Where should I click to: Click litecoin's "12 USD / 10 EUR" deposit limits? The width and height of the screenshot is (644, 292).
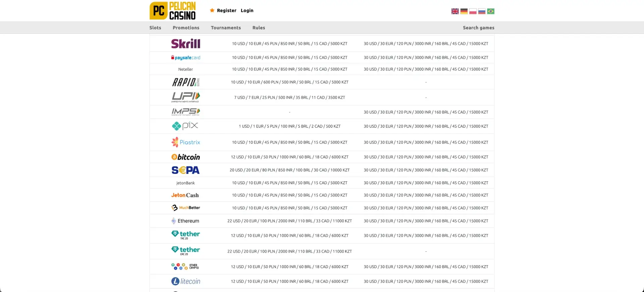289,282
